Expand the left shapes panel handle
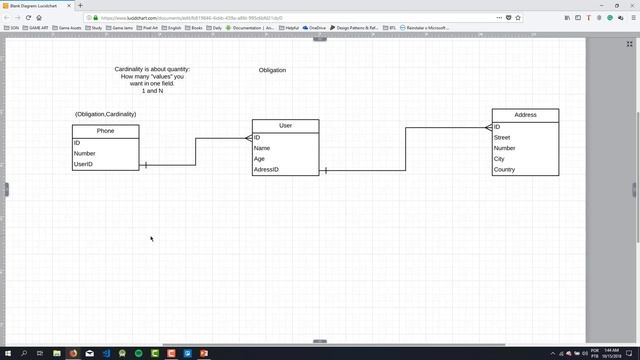 click(x=7, y=189)
